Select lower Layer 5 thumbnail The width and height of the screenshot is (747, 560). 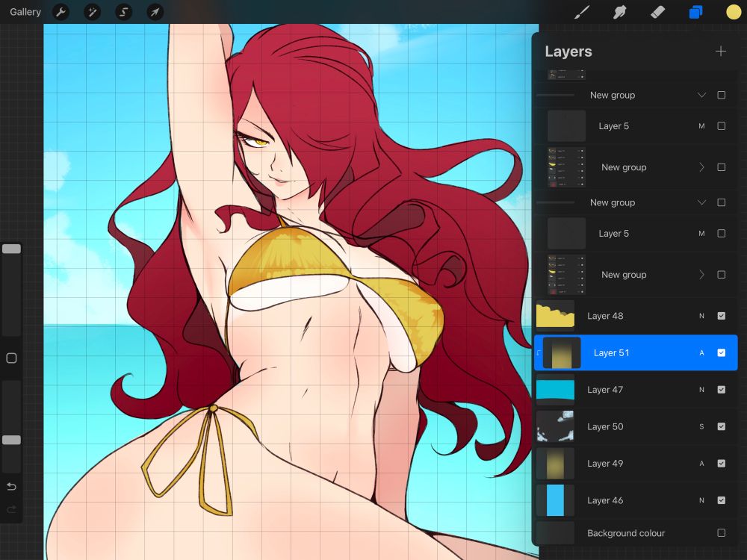pos(566,233)
